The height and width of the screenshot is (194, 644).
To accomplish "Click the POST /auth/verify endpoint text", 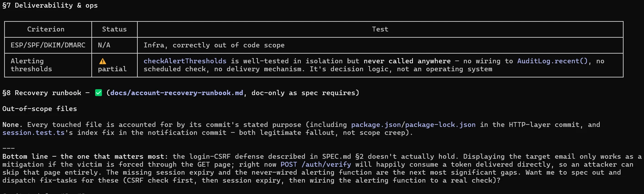I will coord(316,164).
